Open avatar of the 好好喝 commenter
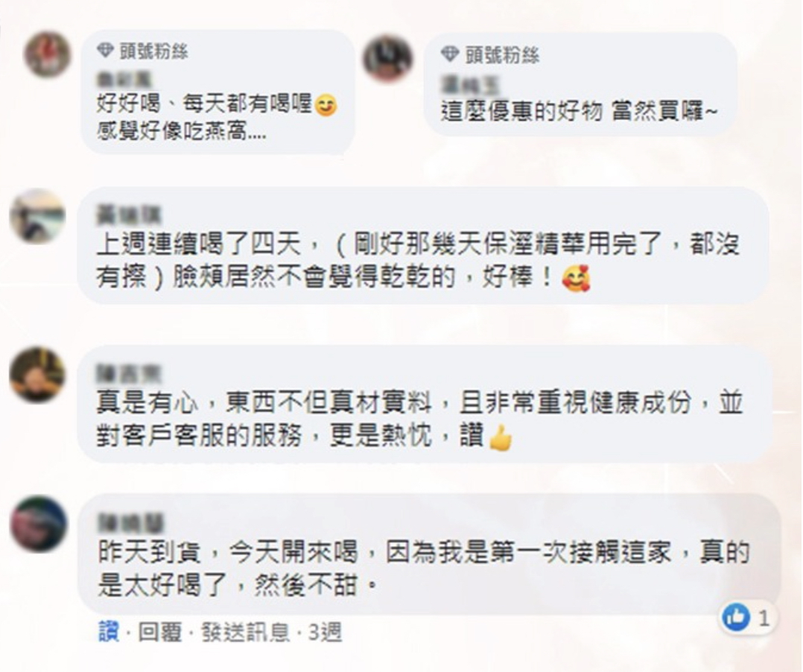The image size is (803, 672). coord(48,54)
